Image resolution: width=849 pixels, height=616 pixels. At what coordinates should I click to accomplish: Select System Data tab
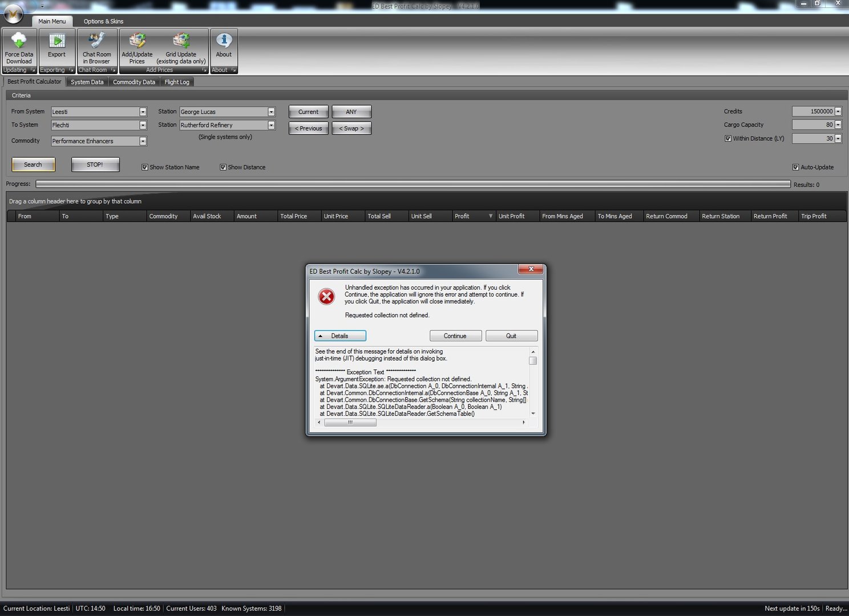click(87, 82)
